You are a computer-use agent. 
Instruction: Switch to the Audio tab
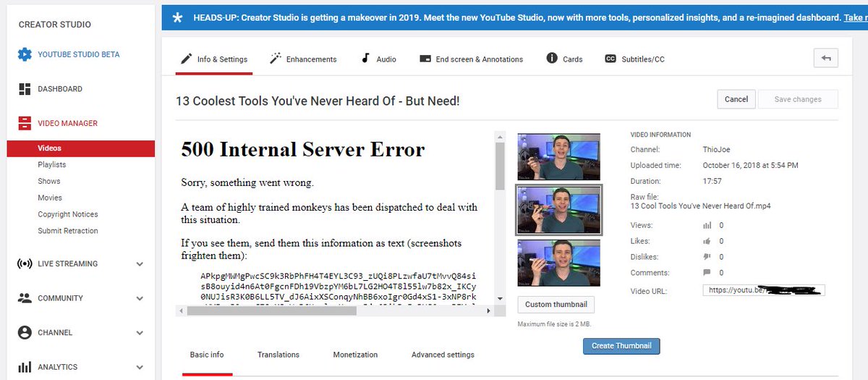coord(378,59)
